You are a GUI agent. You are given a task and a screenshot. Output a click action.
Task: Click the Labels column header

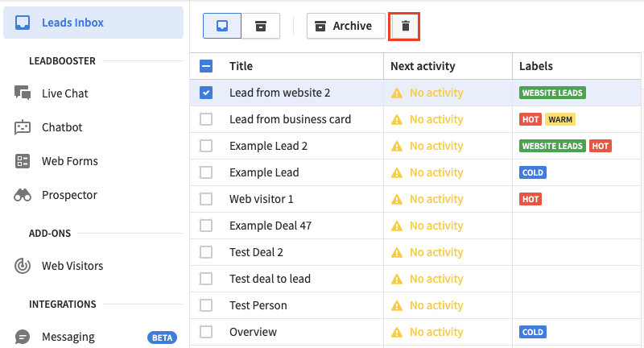point(536,66)
